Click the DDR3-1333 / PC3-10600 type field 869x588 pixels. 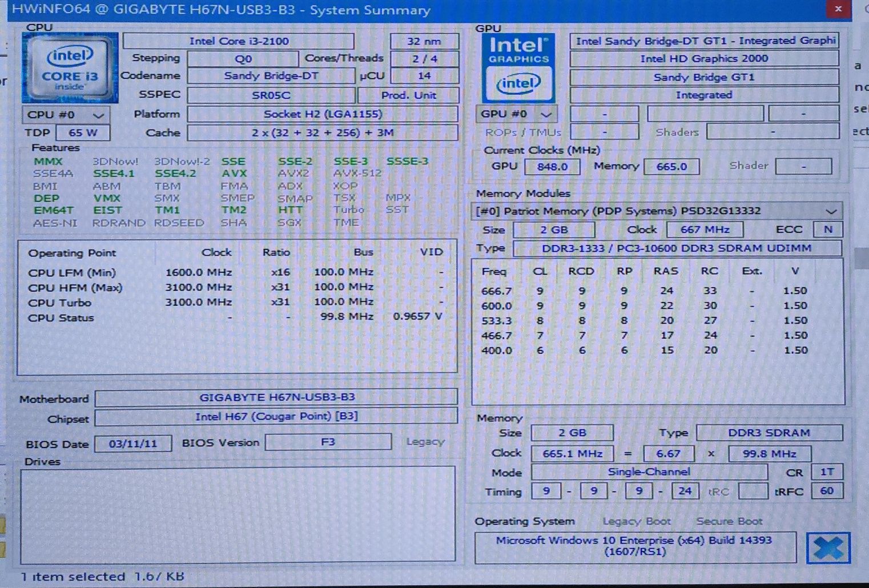click(677, 249)
